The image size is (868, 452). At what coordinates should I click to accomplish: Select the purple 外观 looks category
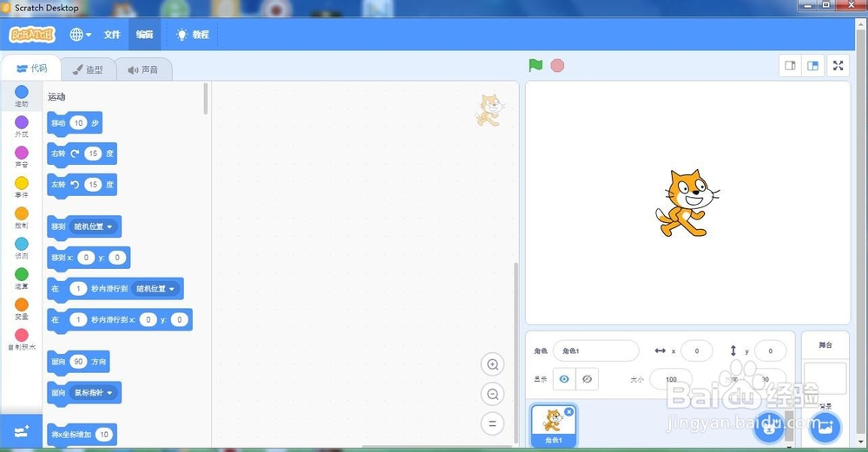click(22, 126)
